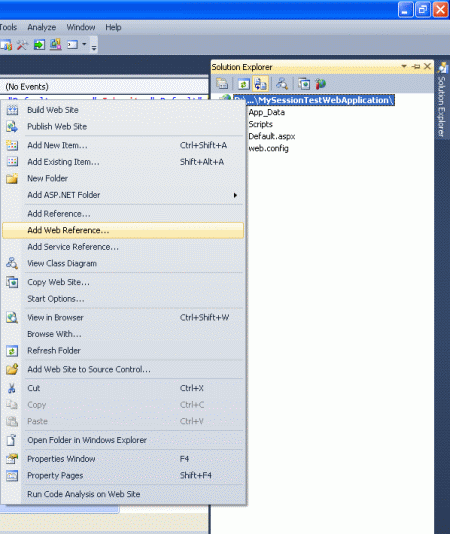The height and width of the screenshot is (534, 450).
Task: Toggle auto-hide pin on Solution Explorer
Action: [416, 66]
